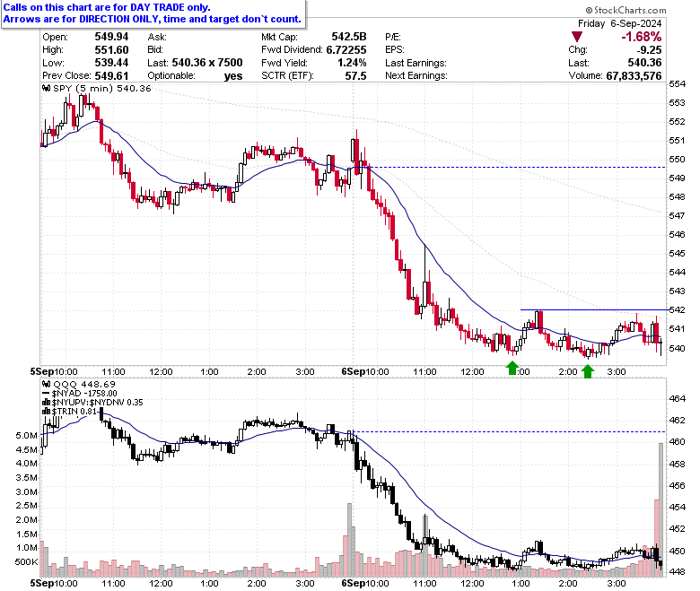Click the 464 price level on QQQ axis
This screenshot has width=700, height=591.
[x=677, y=399]
